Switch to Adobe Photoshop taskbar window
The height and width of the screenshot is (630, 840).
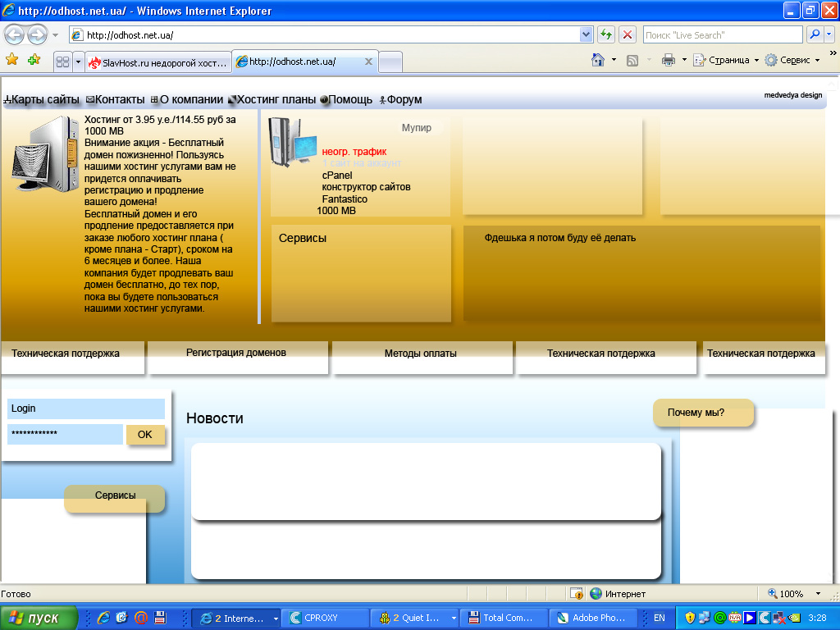pos(594,618)
